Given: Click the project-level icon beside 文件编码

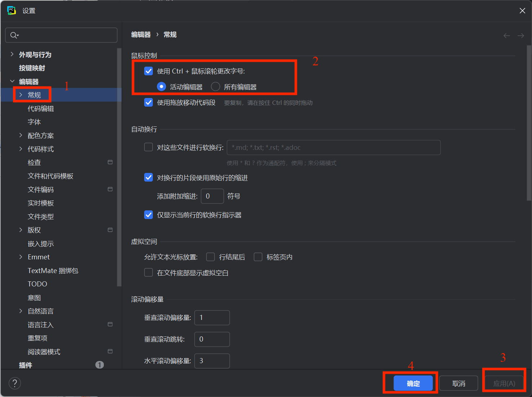Looking at the screenshot, I should pyautogui.click(x=110, y=189).
